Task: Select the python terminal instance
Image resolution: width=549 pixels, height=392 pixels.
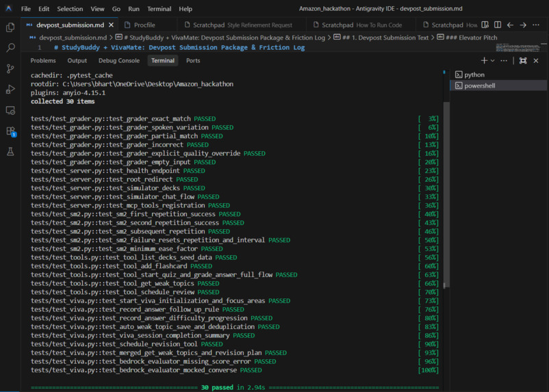Action: 498,75
